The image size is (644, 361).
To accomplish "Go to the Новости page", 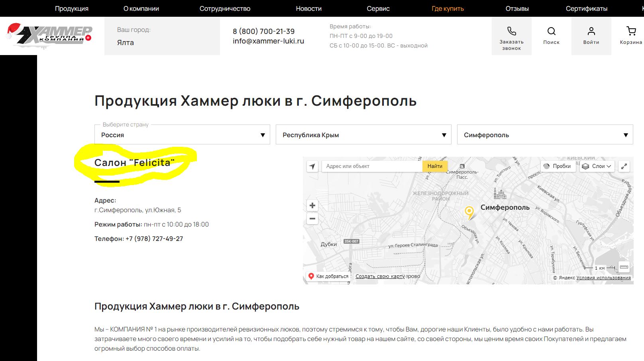I will [x=308, y=8].
